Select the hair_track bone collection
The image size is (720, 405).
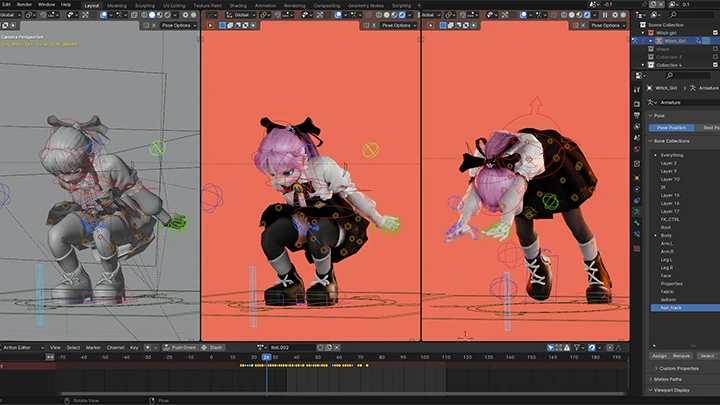tap(685, 308)
